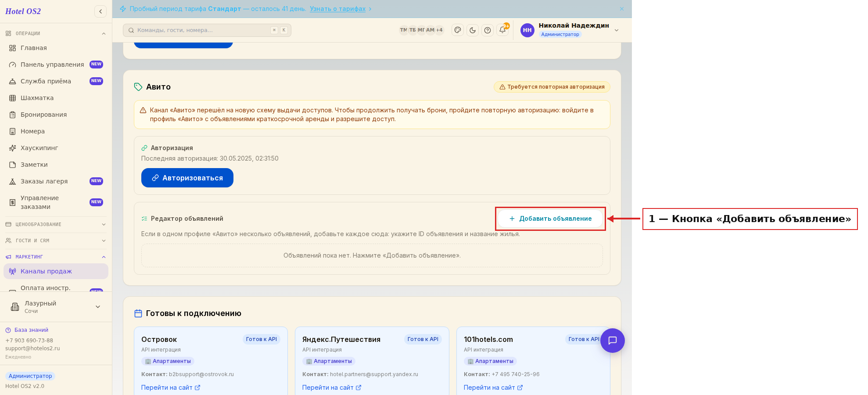Open the Лазурный hotel selector dropdown
The width and height of the screenshot is (868, 395).
56,307
